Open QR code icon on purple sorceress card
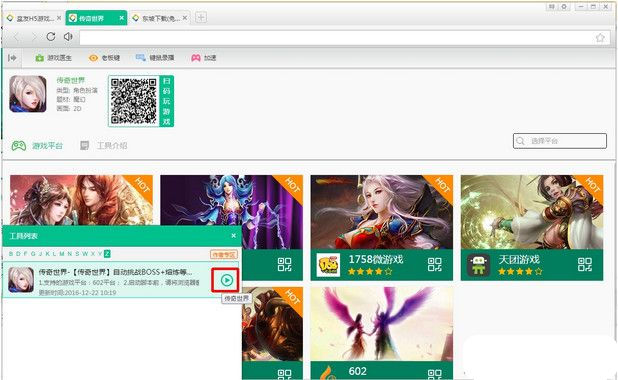Viewport: 618px width, 380px height. 285,265
